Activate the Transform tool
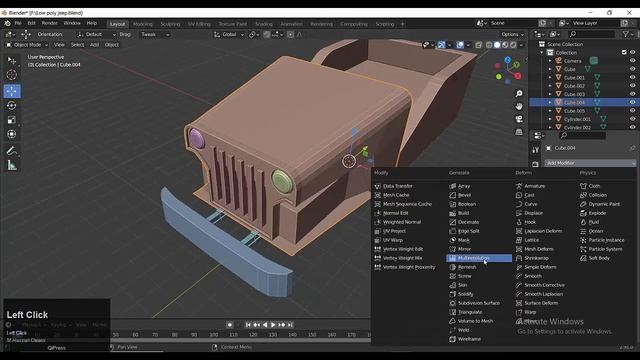640x360 pixels. tap(12, 134)
